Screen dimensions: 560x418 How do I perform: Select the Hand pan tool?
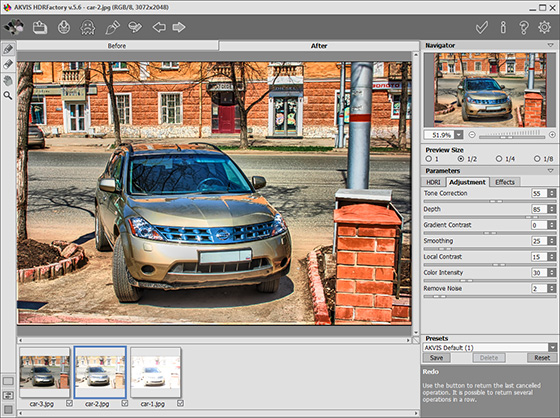[8, 80]
